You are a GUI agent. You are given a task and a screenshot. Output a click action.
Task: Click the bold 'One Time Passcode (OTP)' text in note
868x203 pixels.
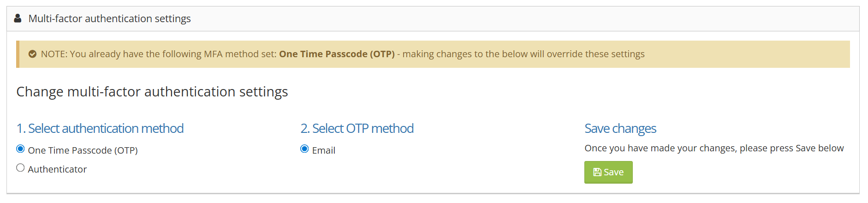pos(337,54)
